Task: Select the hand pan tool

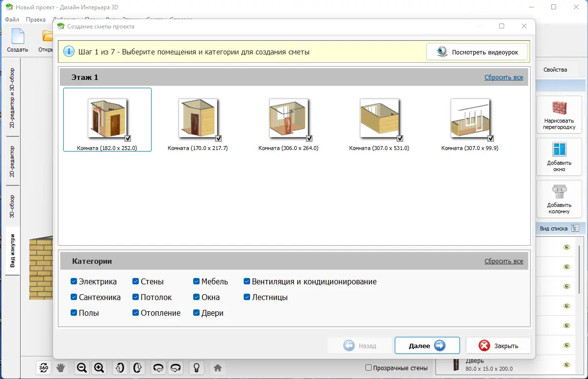Action: pos(60,368)
